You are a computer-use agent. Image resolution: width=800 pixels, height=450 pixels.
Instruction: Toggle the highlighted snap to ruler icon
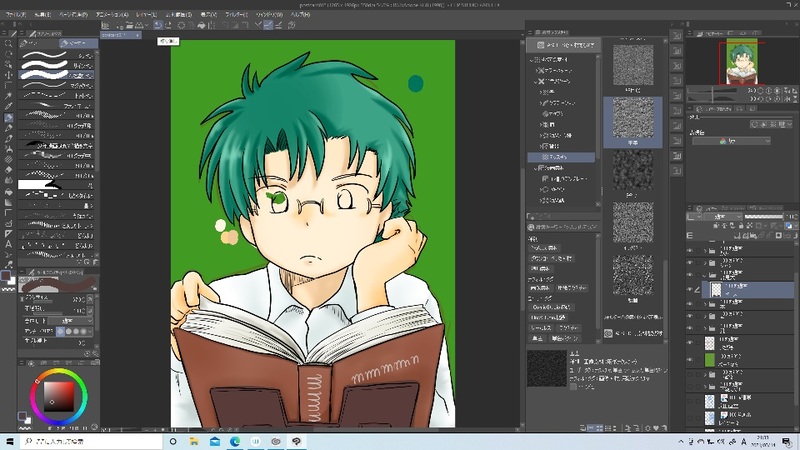(268, 25)
